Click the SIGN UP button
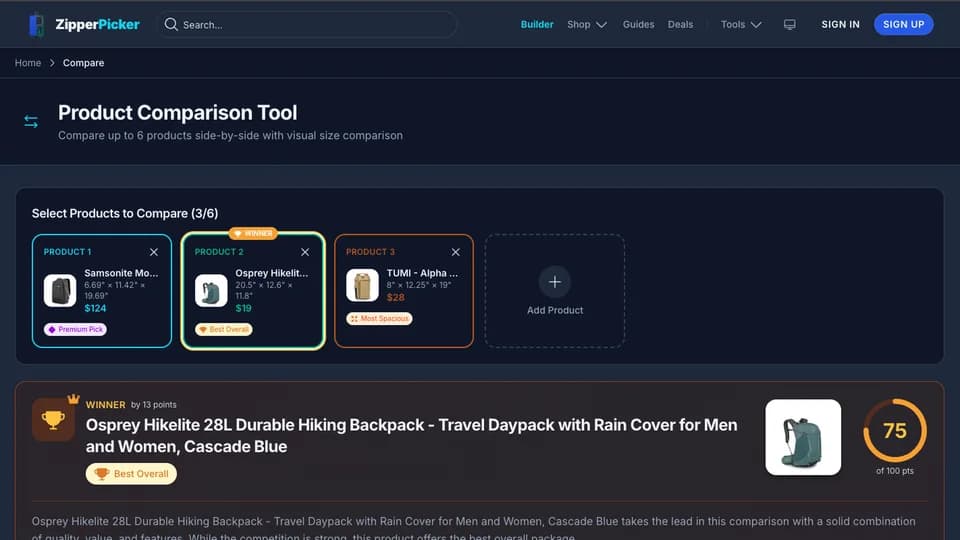Screen dimensions: 960x540 pyautogui.click(x=903, y=24)
